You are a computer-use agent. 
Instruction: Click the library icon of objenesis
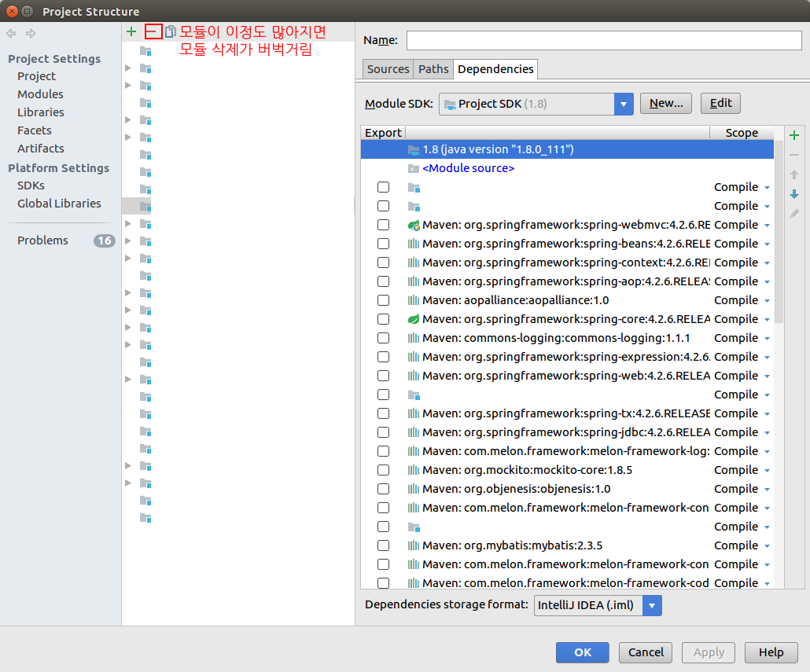tap(414, 490)
